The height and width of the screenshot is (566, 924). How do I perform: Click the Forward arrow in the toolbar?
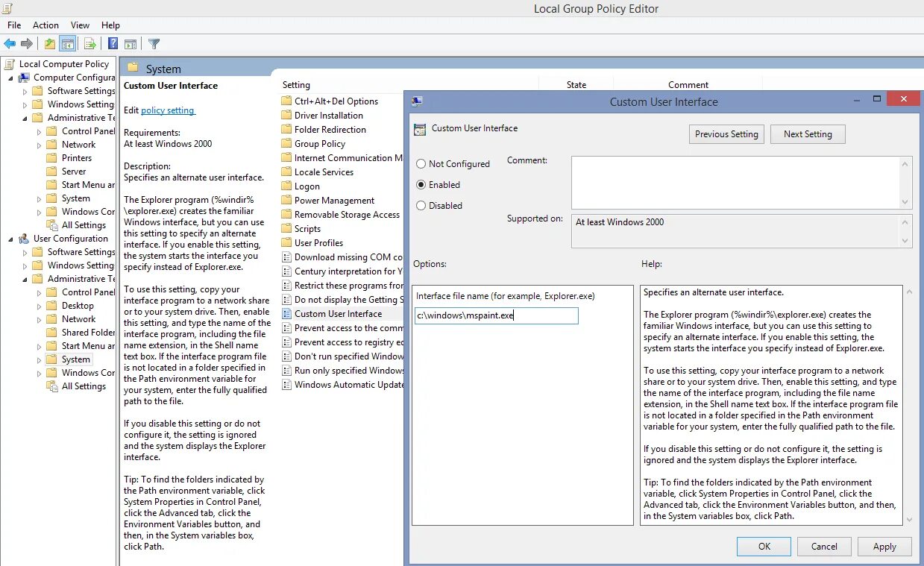click(x=27, y=44)
